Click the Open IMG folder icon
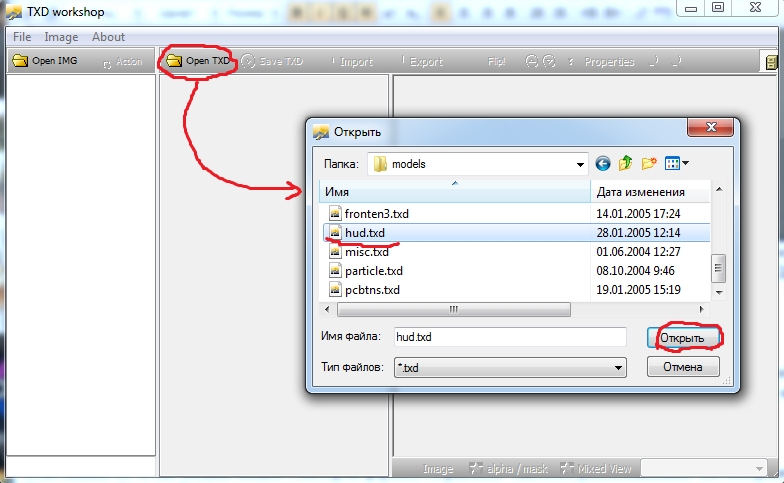The height and width of the screenshot is (483, 784). click(x=19, y=62)
